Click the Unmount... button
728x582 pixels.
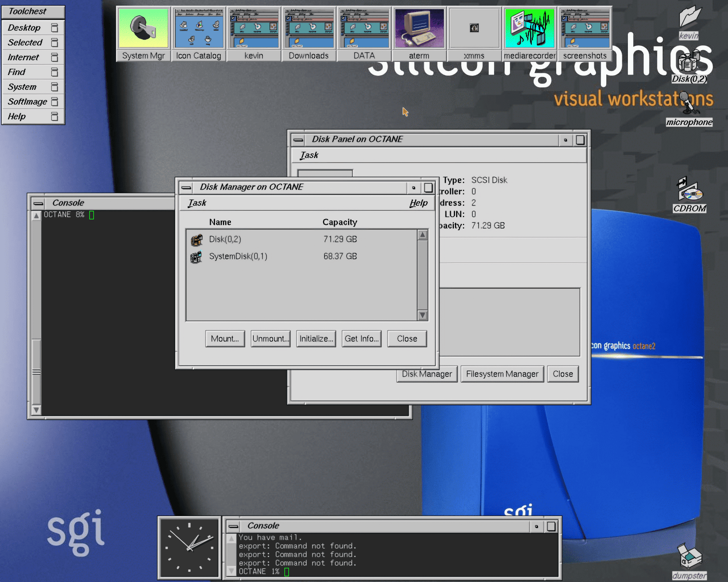click(270, 339)
